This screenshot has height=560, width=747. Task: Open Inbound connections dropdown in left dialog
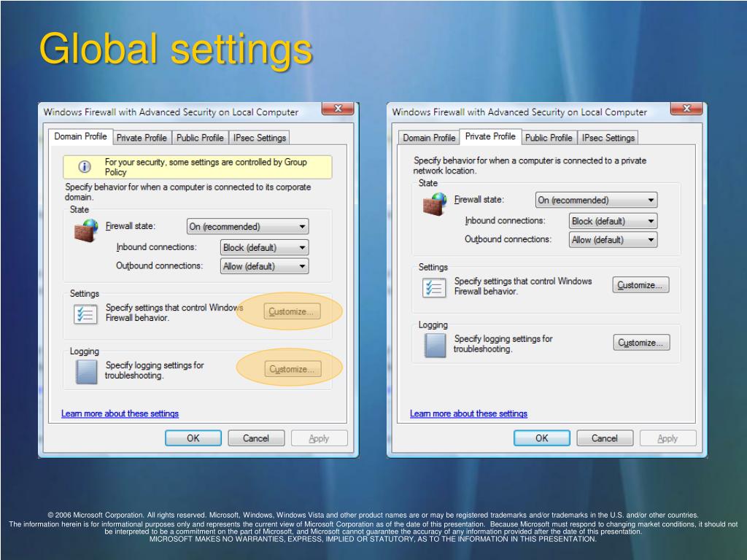264,247
